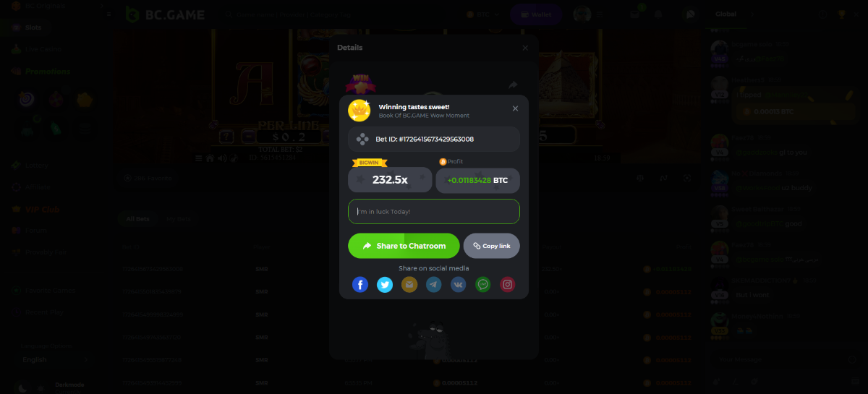
Task: Switch to the My Bets tab
Action: (x=178, y=218)
